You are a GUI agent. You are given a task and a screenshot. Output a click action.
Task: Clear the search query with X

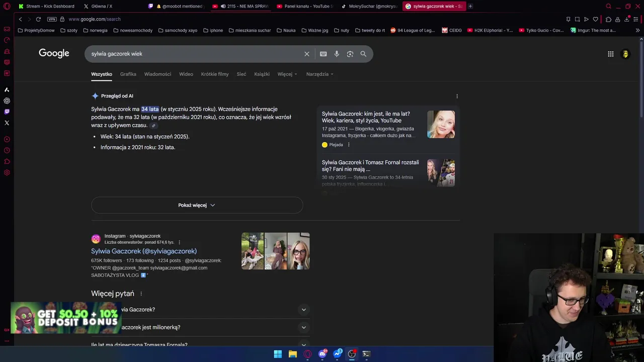[307, 54]
